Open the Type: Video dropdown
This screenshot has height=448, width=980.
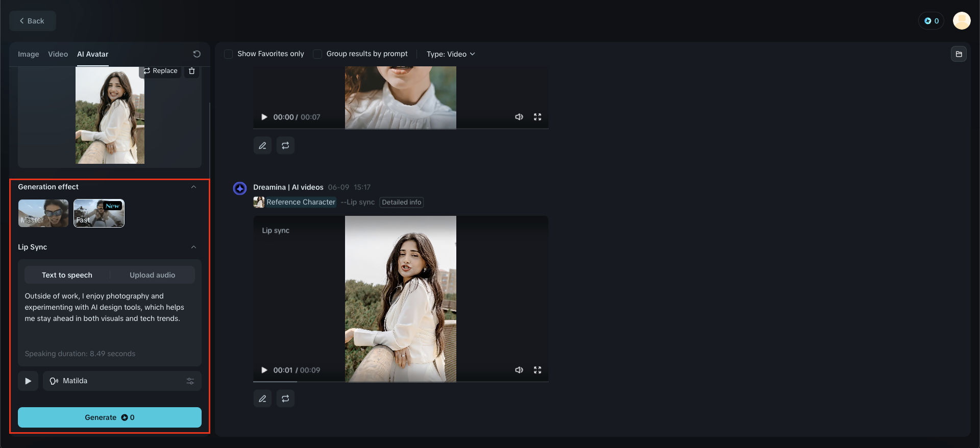451,54
